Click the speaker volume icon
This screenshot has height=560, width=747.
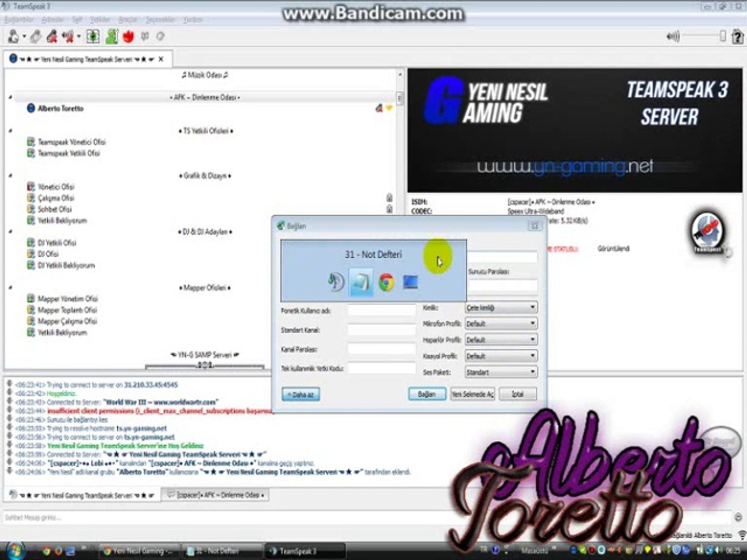(673, 36)
